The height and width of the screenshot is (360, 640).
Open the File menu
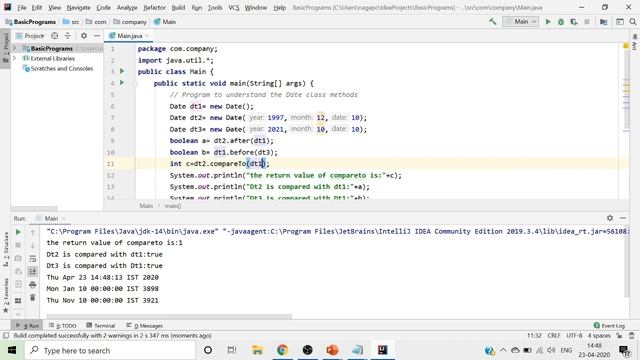click(22, 7)
